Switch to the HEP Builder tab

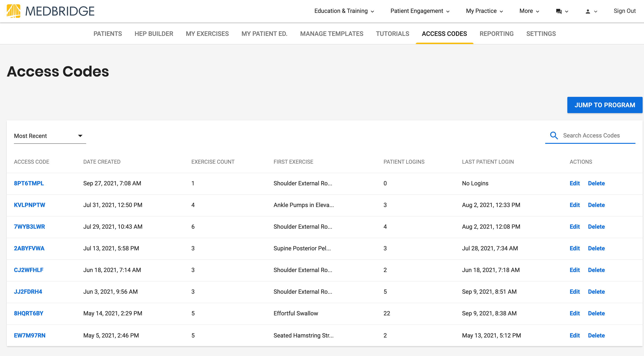click(x=154, y=34)
